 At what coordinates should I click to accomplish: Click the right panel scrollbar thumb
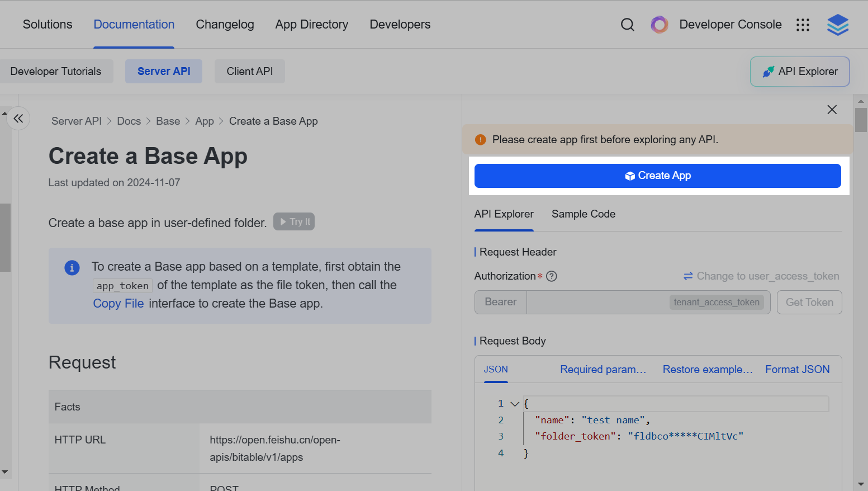[x=861, y=120]
